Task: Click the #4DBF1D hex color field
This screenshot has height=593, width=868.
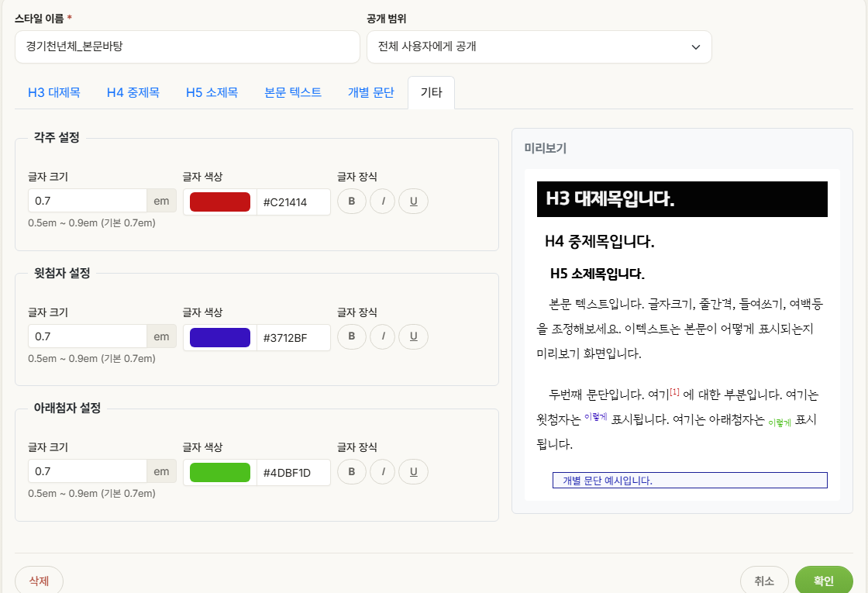Action: (x=294, y=472)
